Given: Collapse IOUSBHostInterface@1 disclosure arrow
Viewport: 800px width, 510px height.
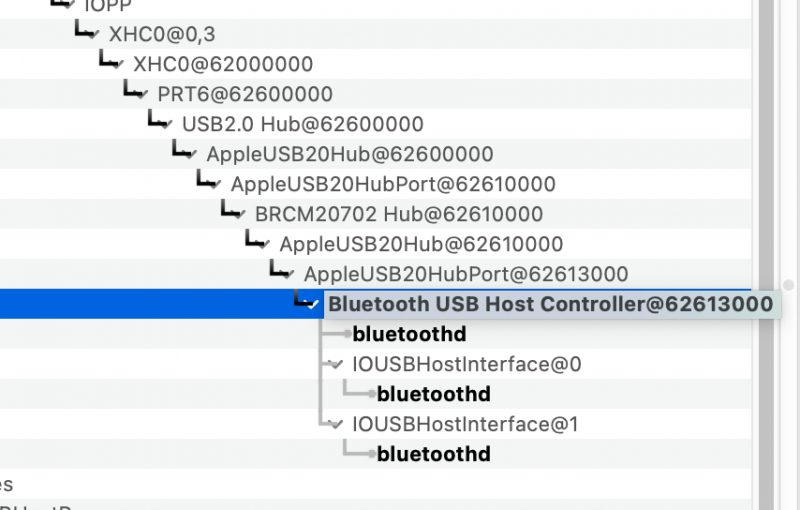Looking at the screenshot, I should click(337, 425).
